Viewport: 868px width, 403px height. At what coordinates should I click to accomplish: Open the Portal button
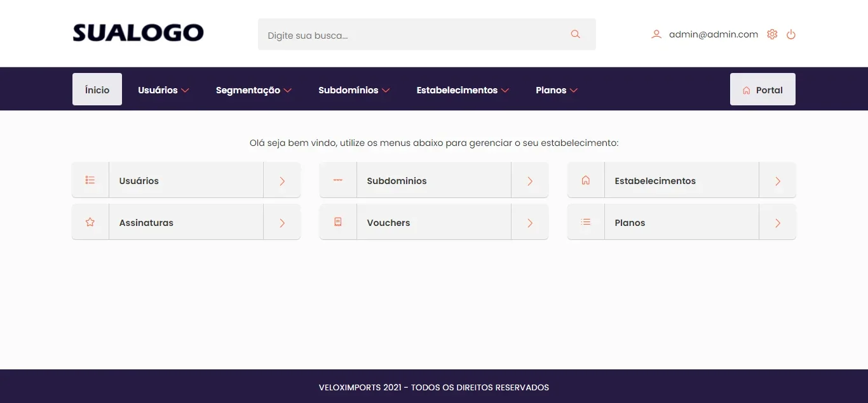click(763, 89)
